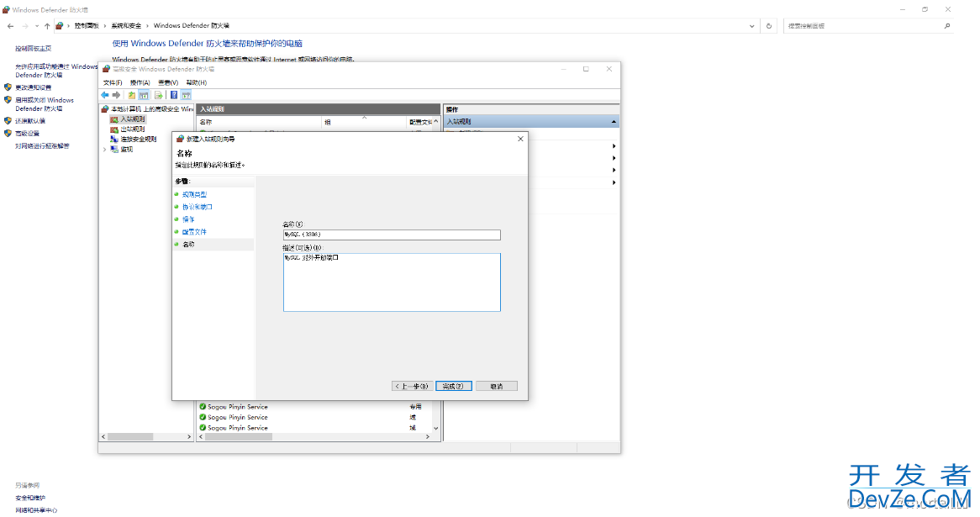Image resolution: width=980 pixels, height=517 pixels.
Task: Click the 取消 button in the wizard
Action: pyautogui.click(x=496, y=387)
